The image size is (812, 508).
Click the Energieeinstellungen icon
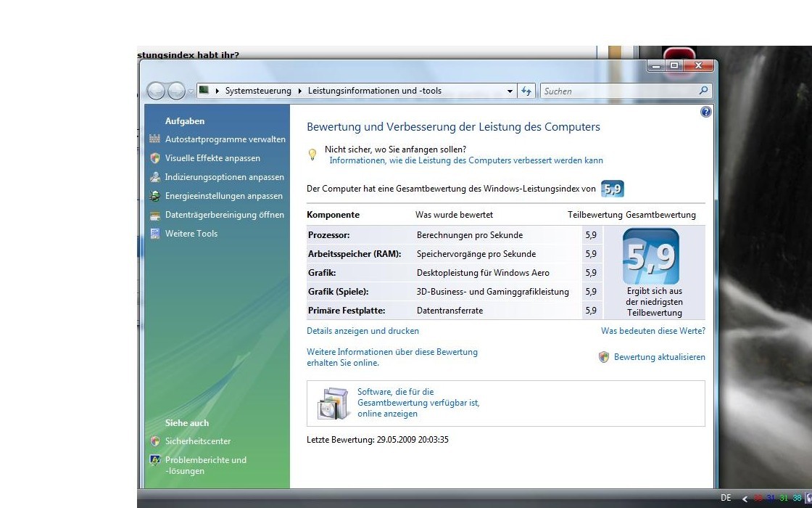[155, 196]
